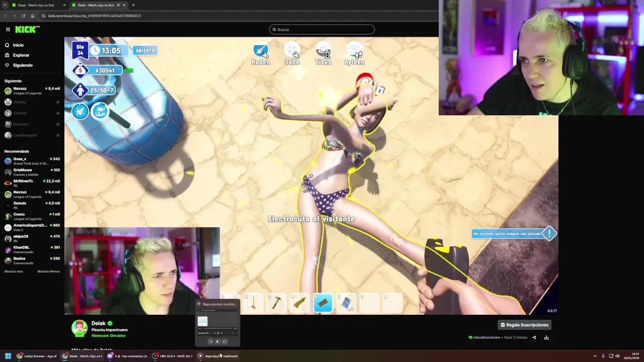Viewport: 644px width, 362px height.
Task: Open recommended channel SrtaMoore
Action: 31,172
